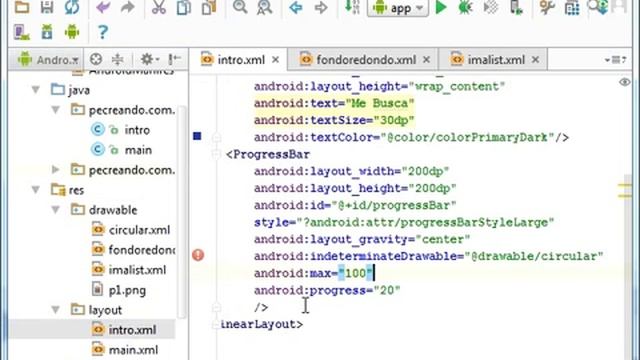Run the app with green play icon

click(441, 7)
